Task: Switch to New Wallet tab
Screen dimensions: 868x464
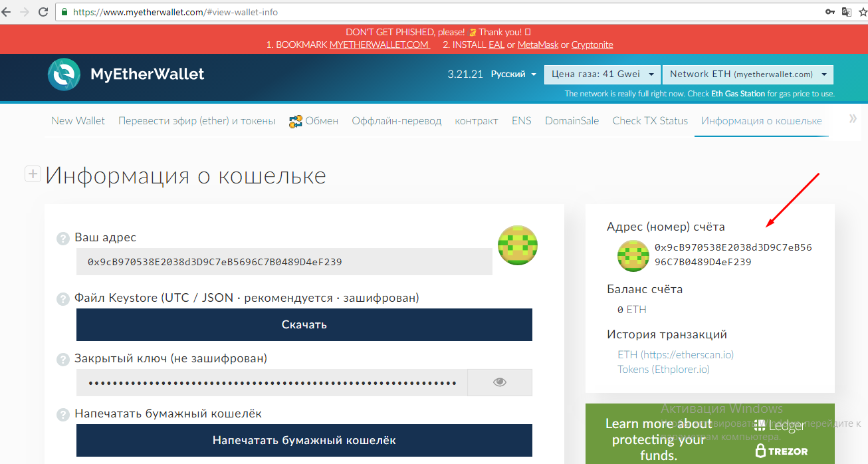Action: 78,121
